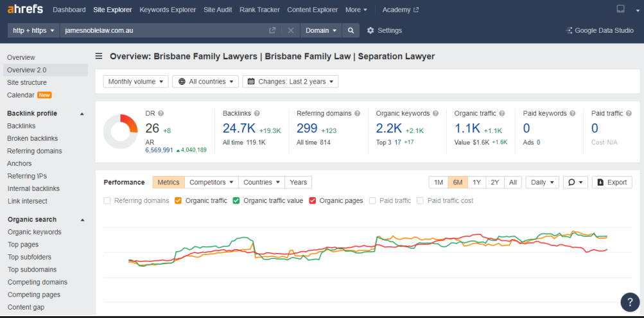Export the performance chart data

pyautogui.click(x=612, y=182)
